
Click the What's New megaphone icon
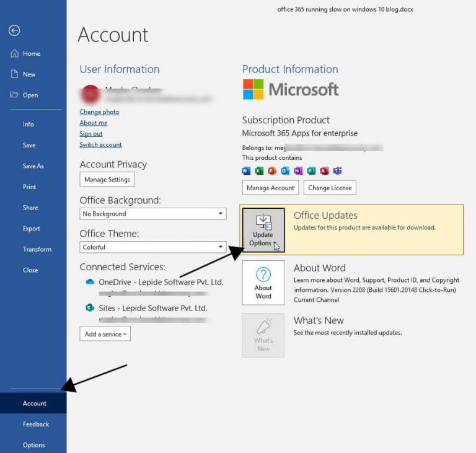(x=263, y=327)
